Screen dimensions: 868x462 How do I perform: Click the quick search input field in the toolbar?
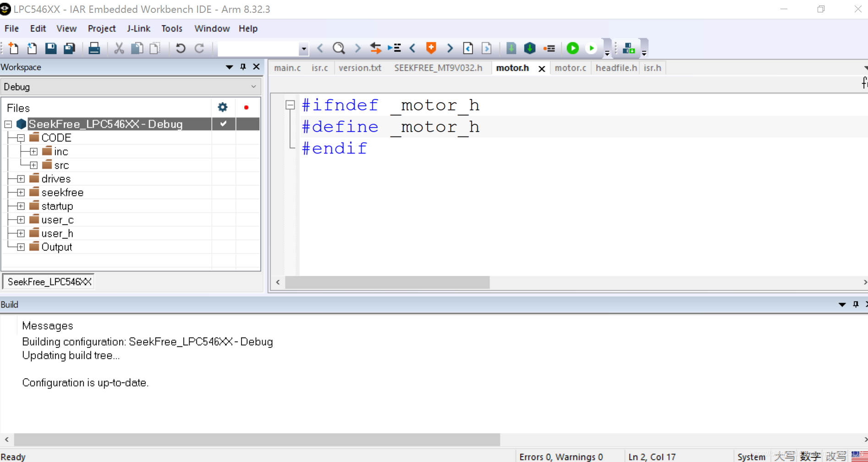tap(258, 49)
